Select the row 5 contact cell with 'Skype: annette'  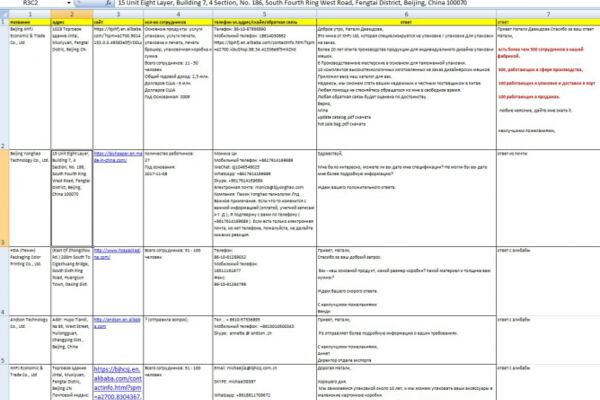pos(264,340)
